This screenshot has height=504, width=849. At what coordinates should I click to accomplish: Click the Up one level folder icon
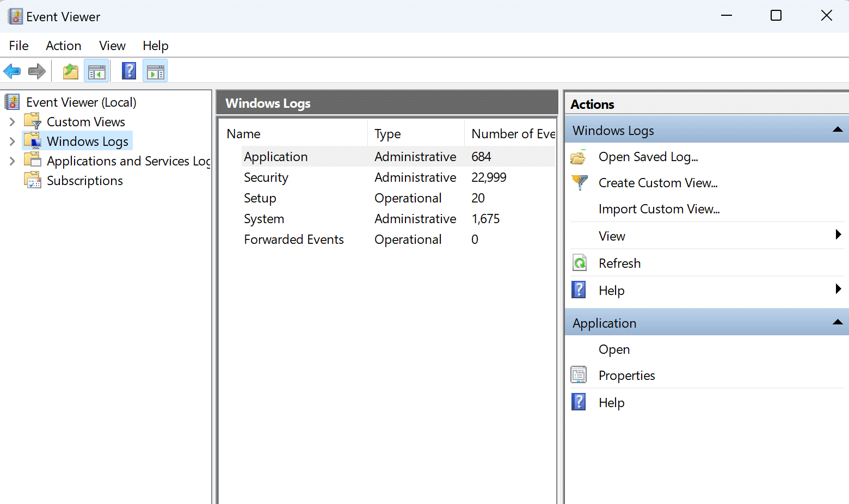pyautogui.click(x=71, y=71)
